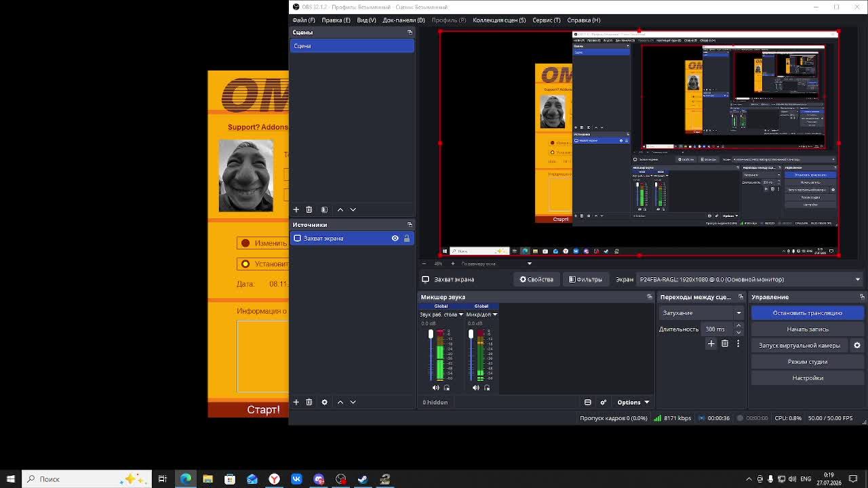
Task: Add a new source with plus icon
Action: [x=296, y=402]
